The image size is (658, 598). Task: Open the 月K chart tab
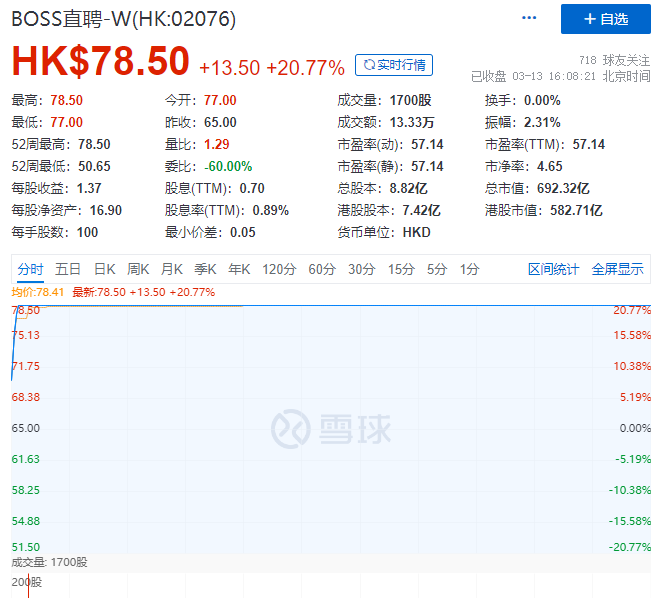pyautogui.click(x=172, y=269)
